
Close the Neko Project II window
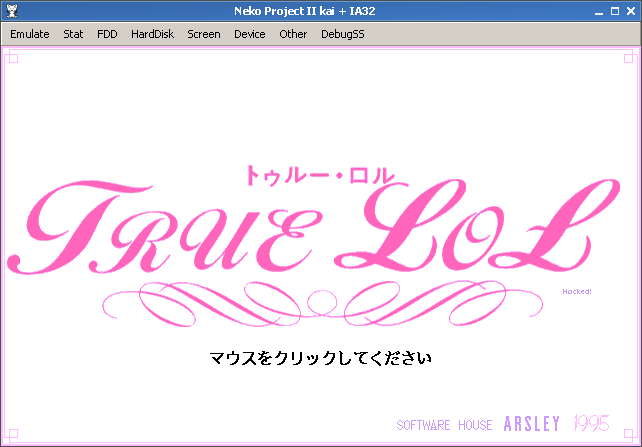[630, 11]
